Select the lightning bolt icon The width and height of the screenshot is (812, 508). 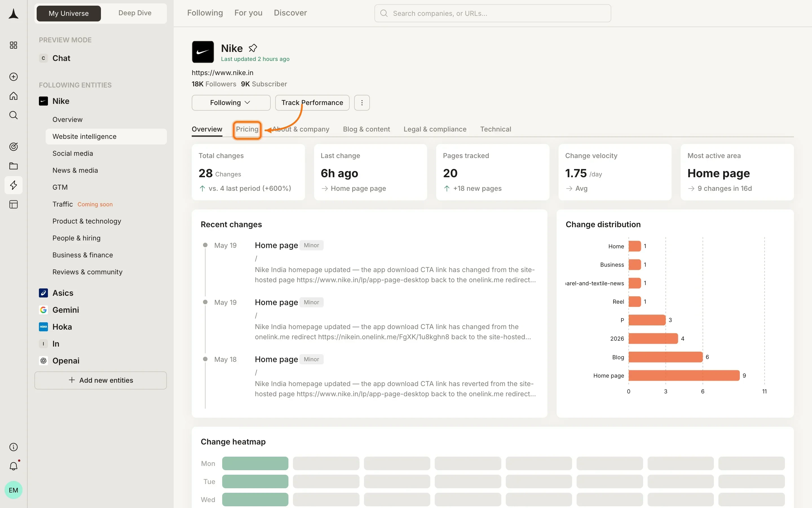[14, 185]
